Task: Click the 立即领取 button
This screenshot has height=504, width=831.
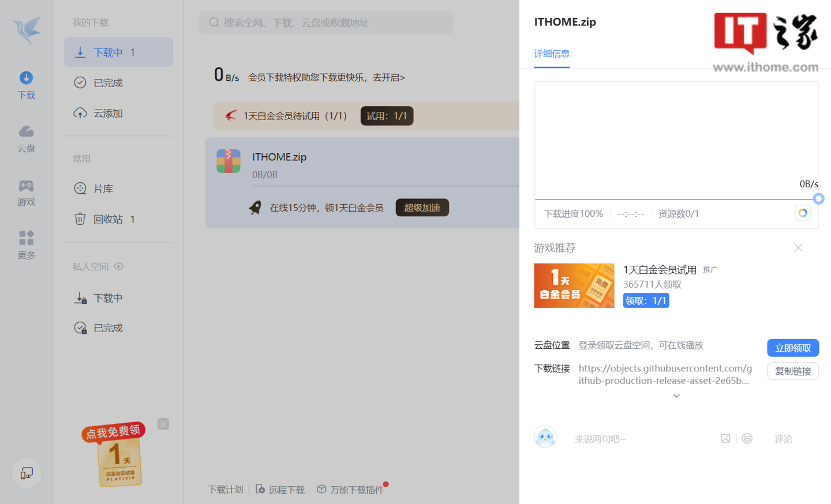Action: [x=792, y=348]
